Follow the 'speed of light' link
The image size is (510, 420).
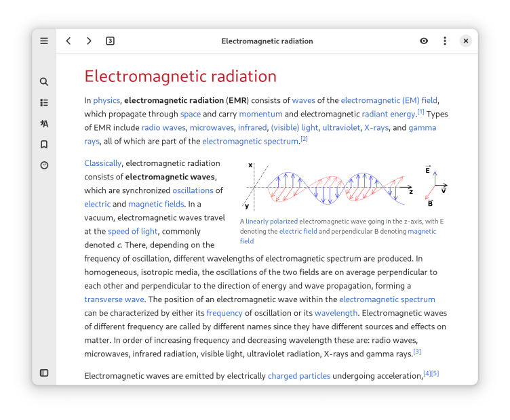[132, 231]
